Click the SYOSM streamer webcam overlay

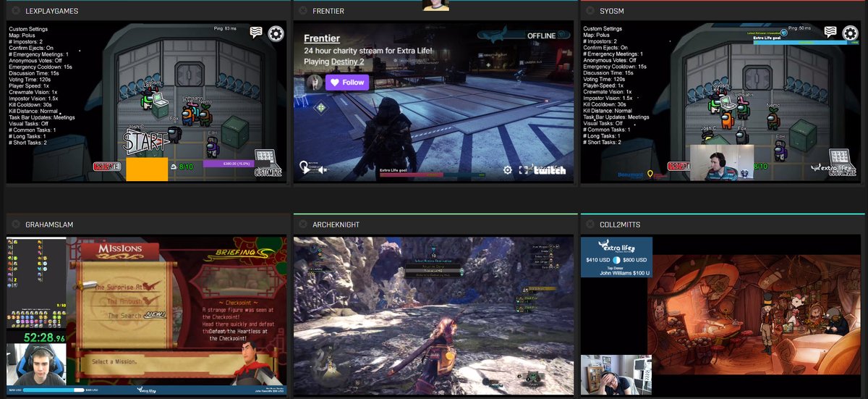click(x=722, y=163)
